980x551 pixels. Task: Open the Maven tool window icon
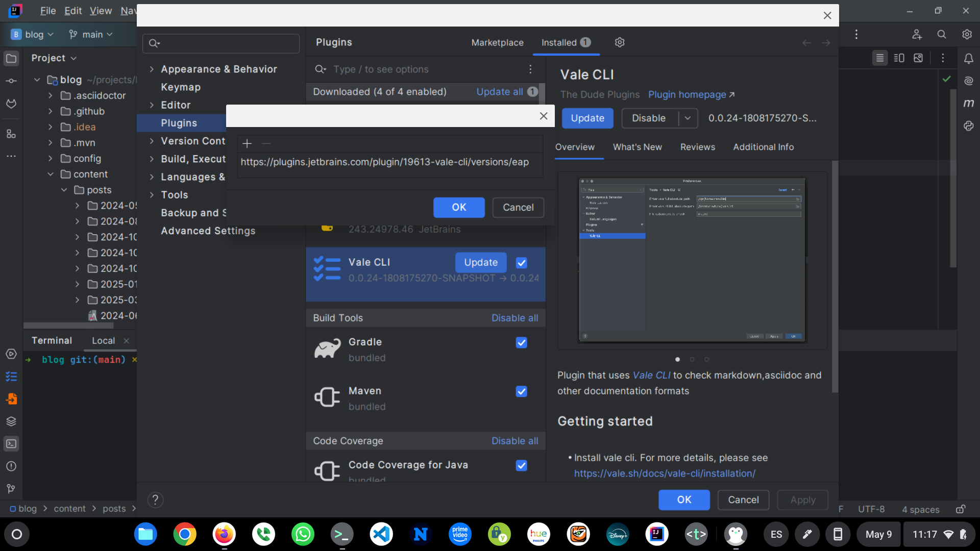[969, 103]
